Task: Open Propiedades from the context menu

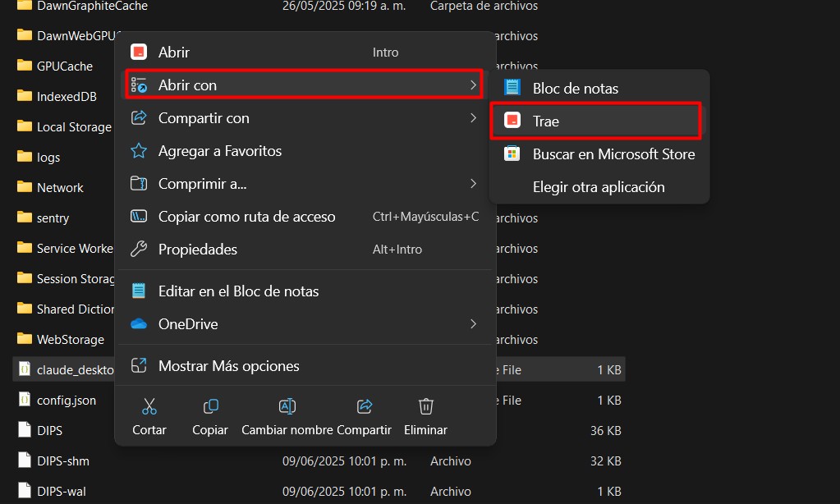Action: [197, 250]
